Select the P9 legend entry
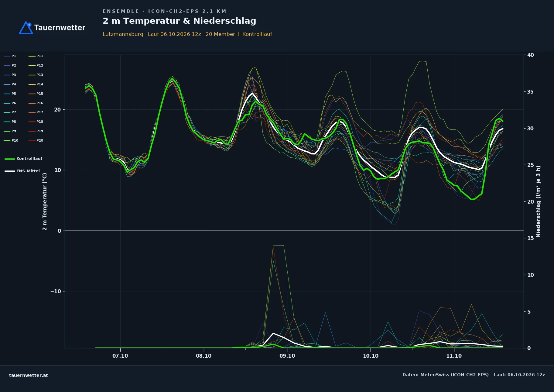This screenshot has height=392, width=554. point(10,131)
